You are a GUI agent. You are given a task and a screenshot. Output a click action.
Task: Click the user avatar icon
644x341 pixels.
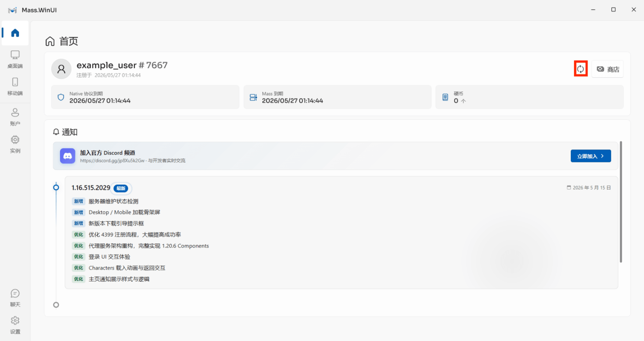(61, 69)
